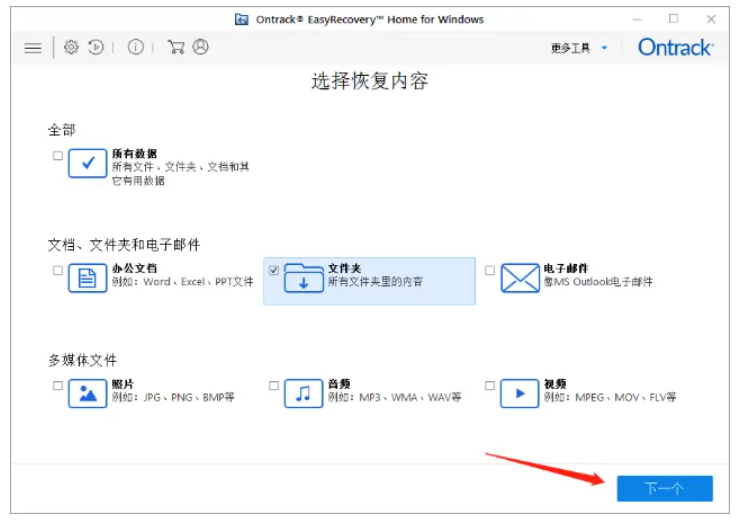Uncheck the 文件夹 checkbox

(274, 270)
